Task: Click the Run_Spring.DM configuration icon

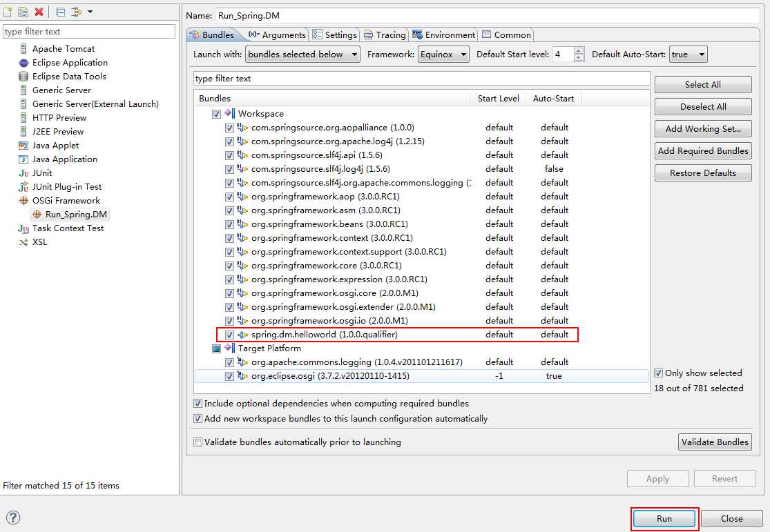Action: (x=37, y=215)
